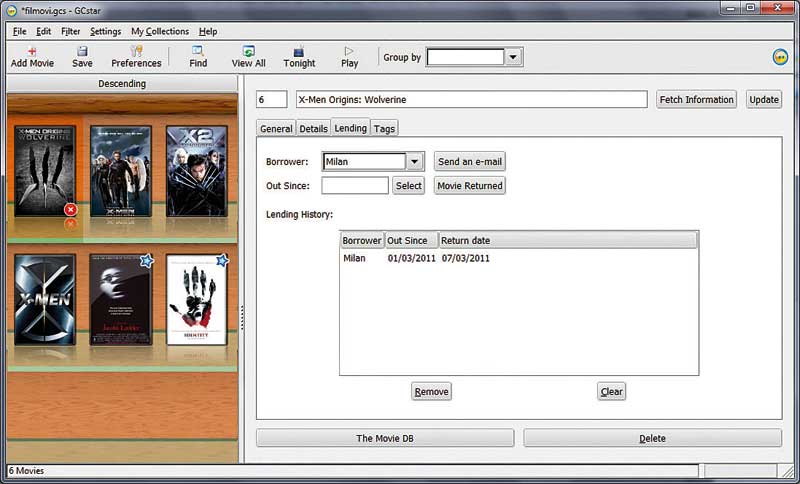Expand the Borrower dropdown arrow
This screenshot has width=800, height=484.
tap(414, 162)
